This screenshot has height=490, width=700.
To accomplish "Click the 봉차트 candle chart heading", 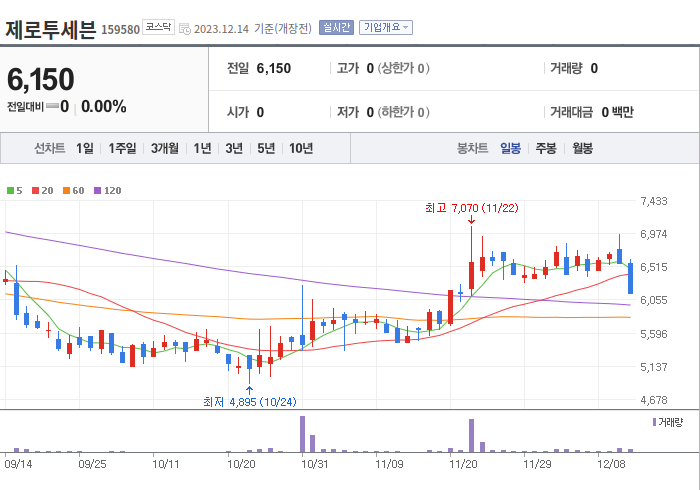I will click(x=472, y=148).
